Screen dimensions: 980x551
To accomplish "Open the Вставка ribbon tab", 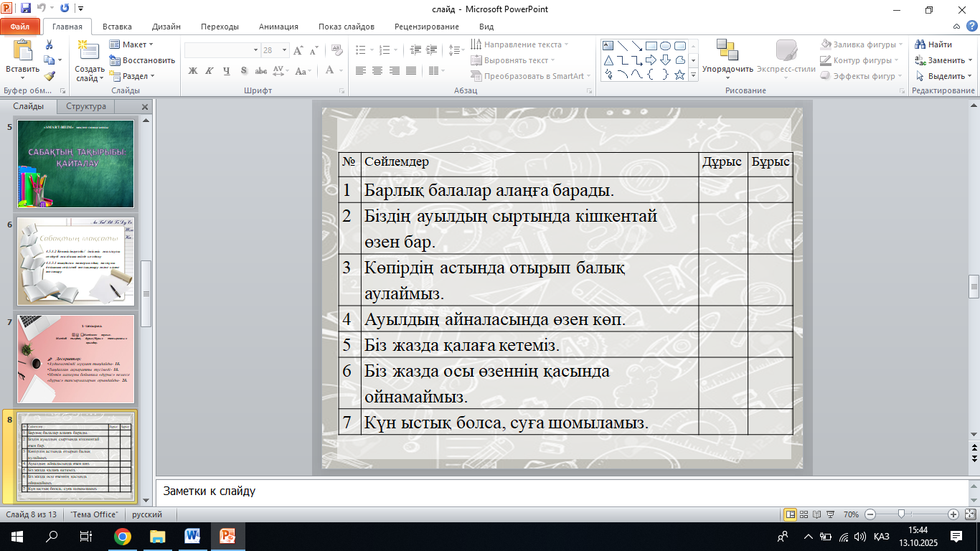I will [117, 27].
